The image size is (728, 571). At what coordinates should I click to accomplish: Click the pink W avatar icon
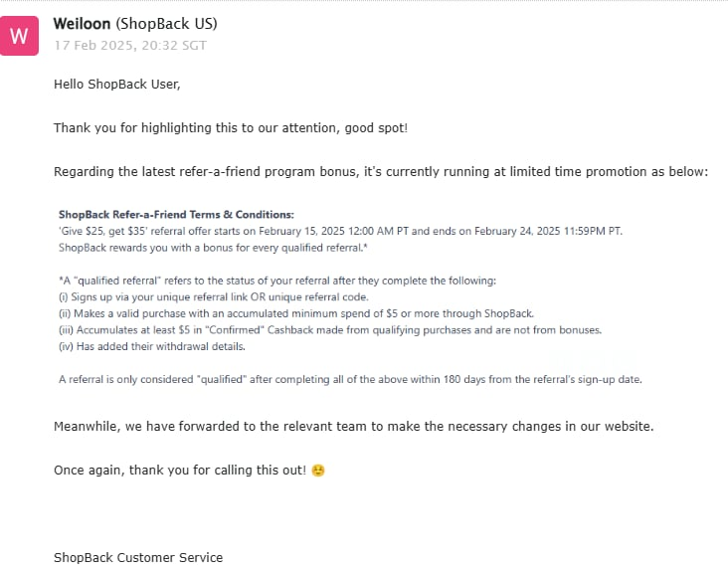(x=19, y=36)
